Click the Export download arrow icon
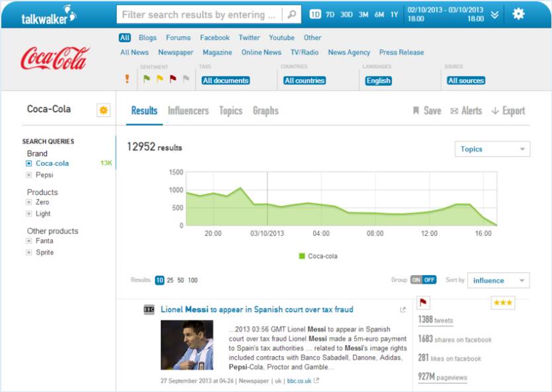Screen dimensions: 552x392 495,111
